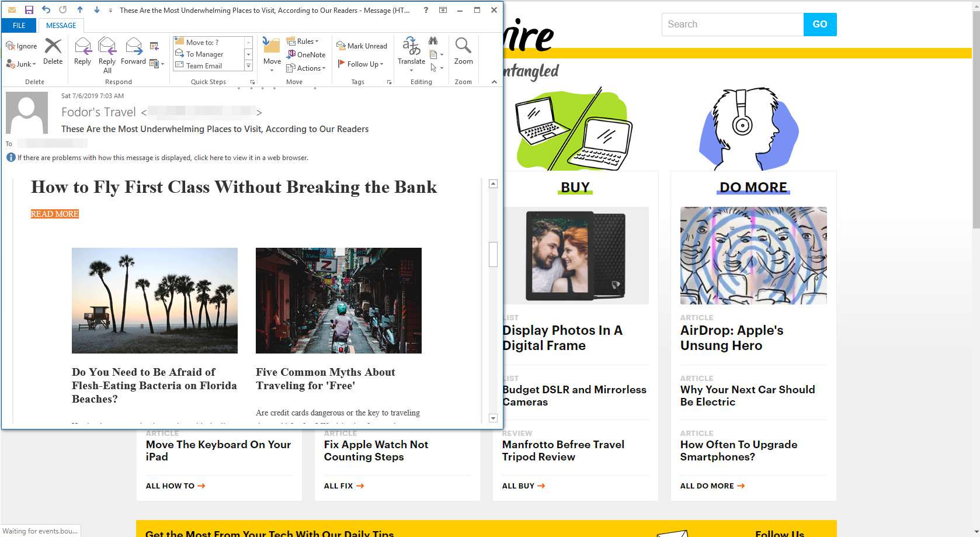Choose Reply All in the Respond group

[107, 55]
